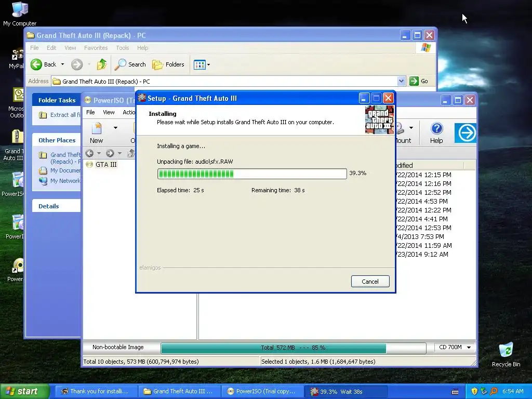Expand the Details panel header
532x399 pixels.
coord(56,206)
